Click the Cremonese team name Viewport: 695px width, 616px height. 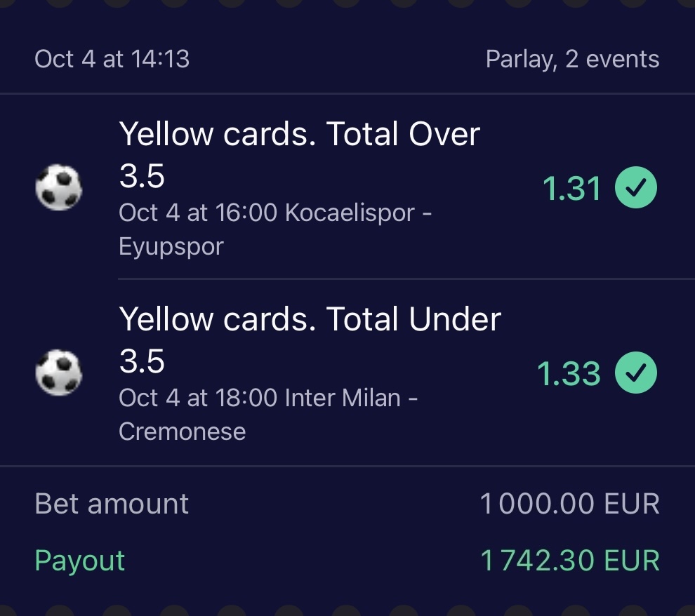coord(183,431)
